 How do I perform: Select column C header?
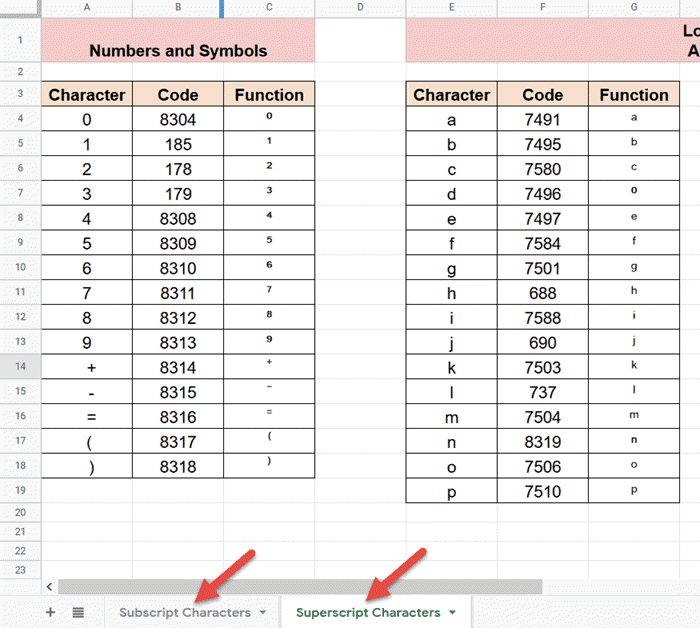[269, 8]
